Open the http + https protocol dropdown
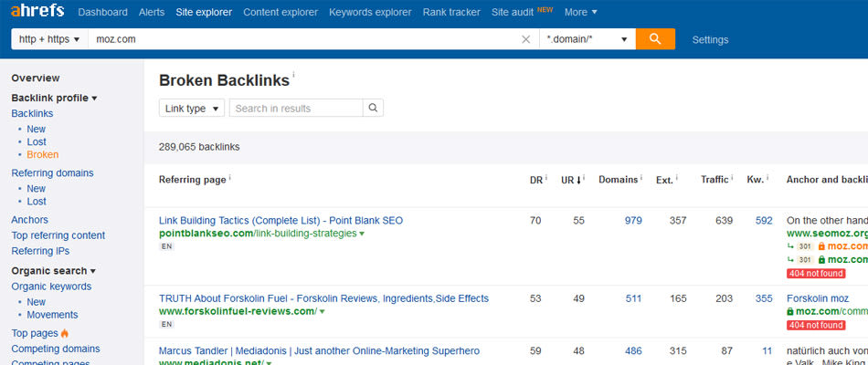The image size is (868, 365). (x=49, y=39)
